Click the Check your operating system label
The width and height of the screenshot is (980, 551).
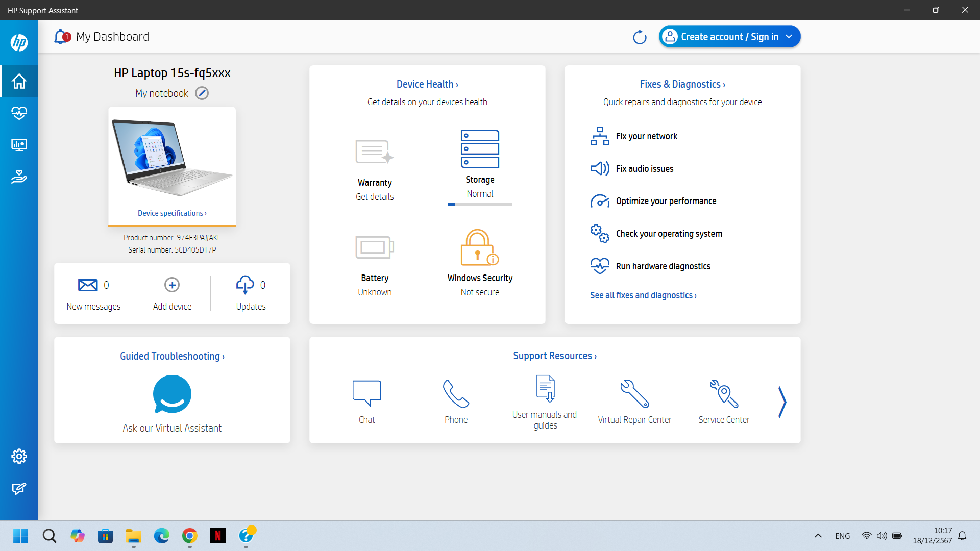(x=669, y=234)
